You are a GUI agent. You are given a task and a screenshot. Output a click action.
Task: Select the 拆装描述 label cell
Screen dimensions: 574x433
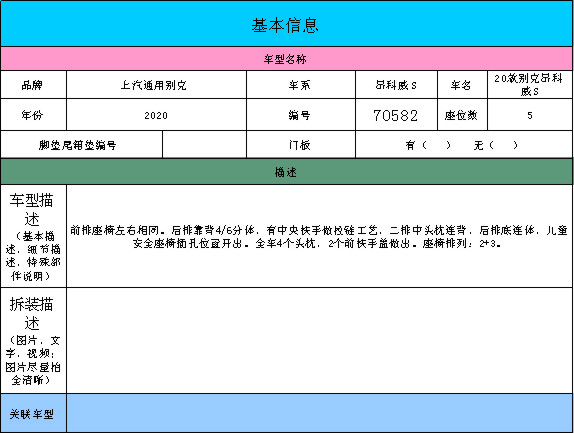click(x=33, y=340)
